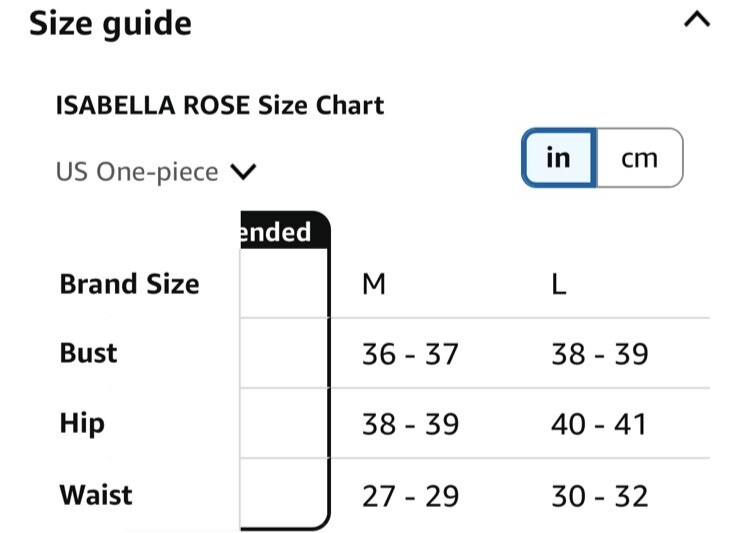This screenshot has width=739, height=533.
Task: Collapse the Size guide section chevron
Action: 697,20
